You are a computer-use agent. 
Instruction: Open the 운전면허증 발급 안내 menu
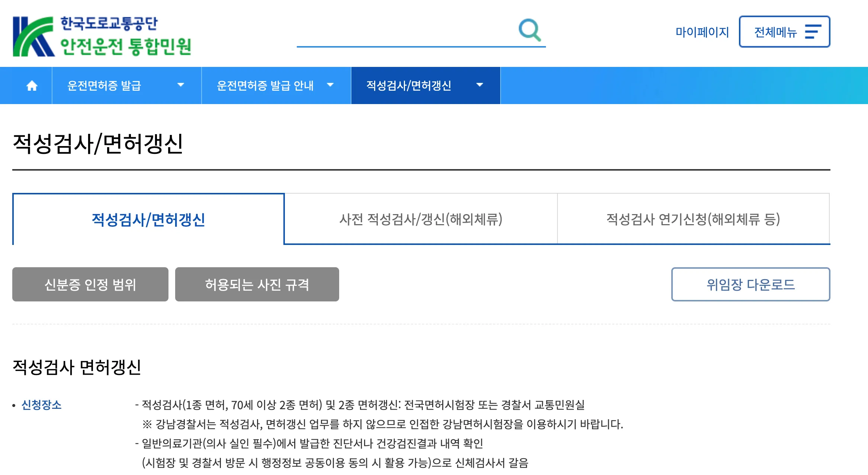(x=265, y=86)
